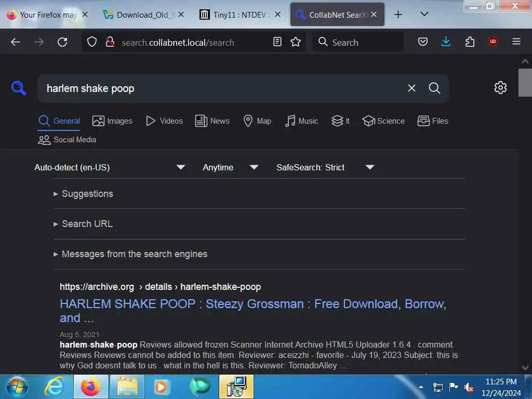Click the Show desktop strip
Viewport: 532px width, 399px height.
coord(528,387)
